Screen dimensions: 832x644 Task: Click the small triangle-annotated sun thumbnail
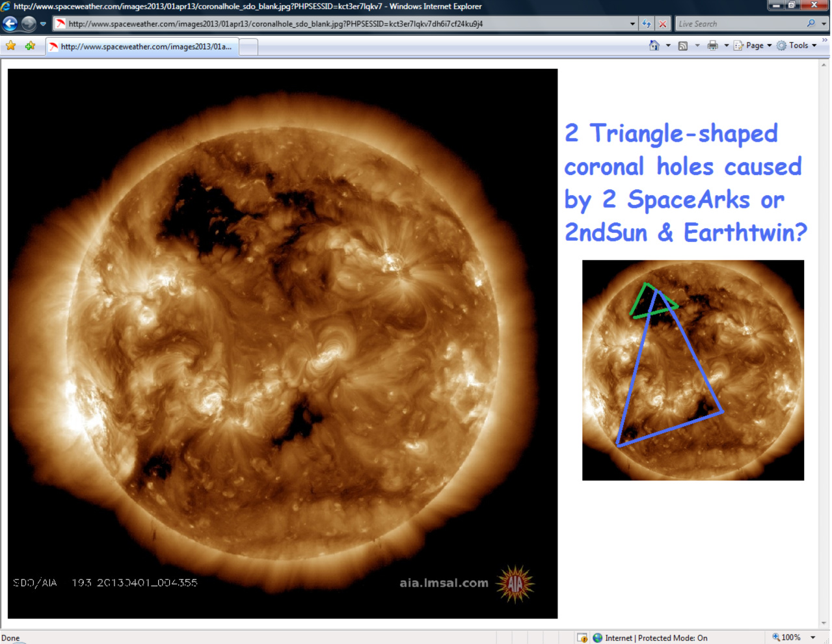click(693, 370)
